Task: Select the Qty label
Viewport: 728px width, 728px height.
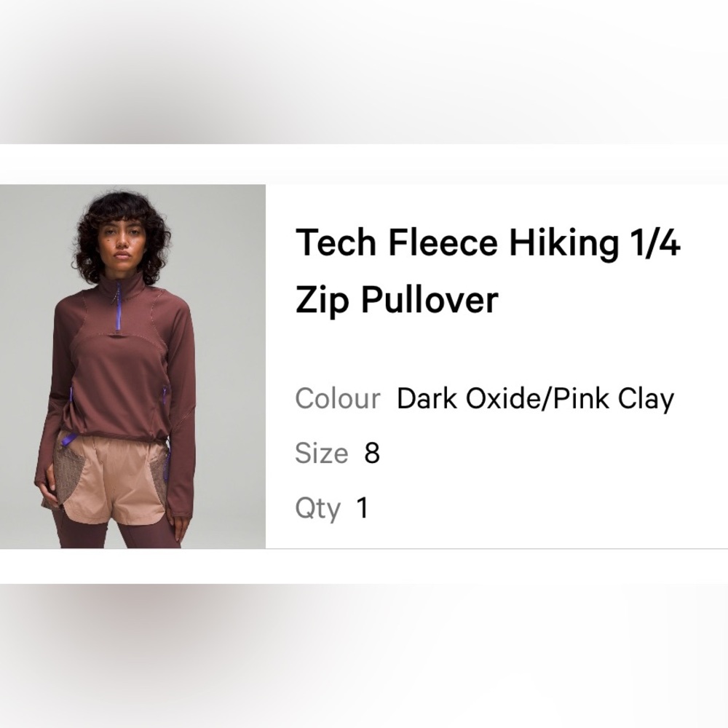Action: tap(317, 508)
